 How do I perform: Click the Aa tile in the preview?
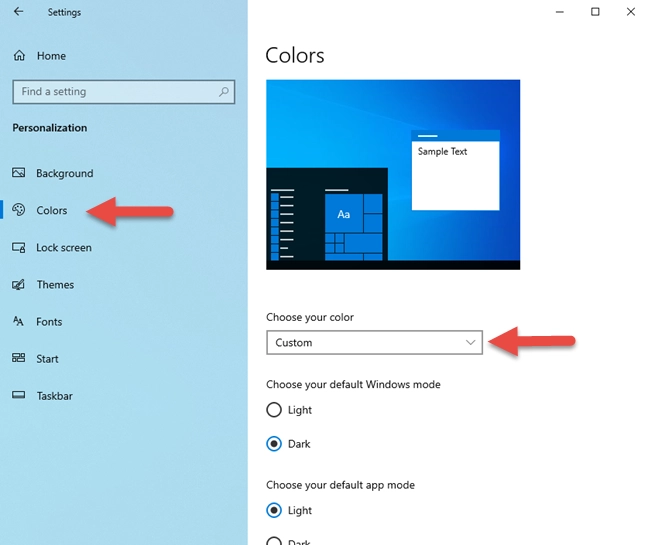tap(344, 213)
